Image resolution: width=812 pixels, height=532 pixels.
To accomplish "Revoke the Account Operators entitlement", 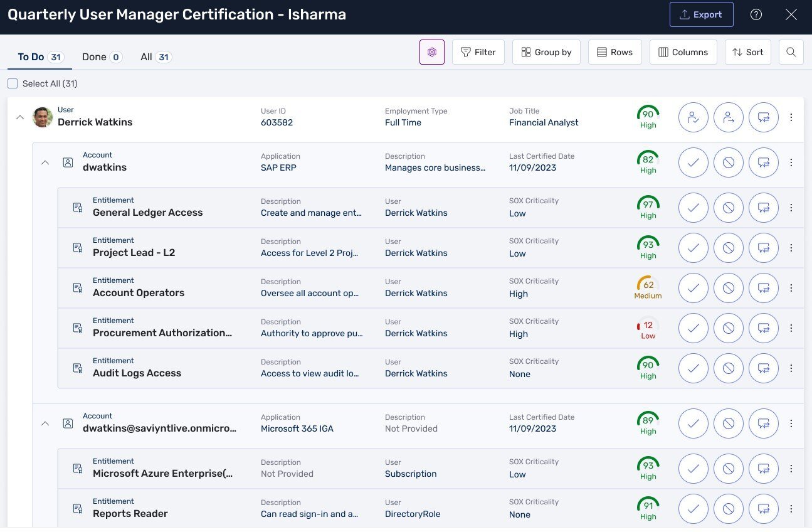I will click(729, 287).
